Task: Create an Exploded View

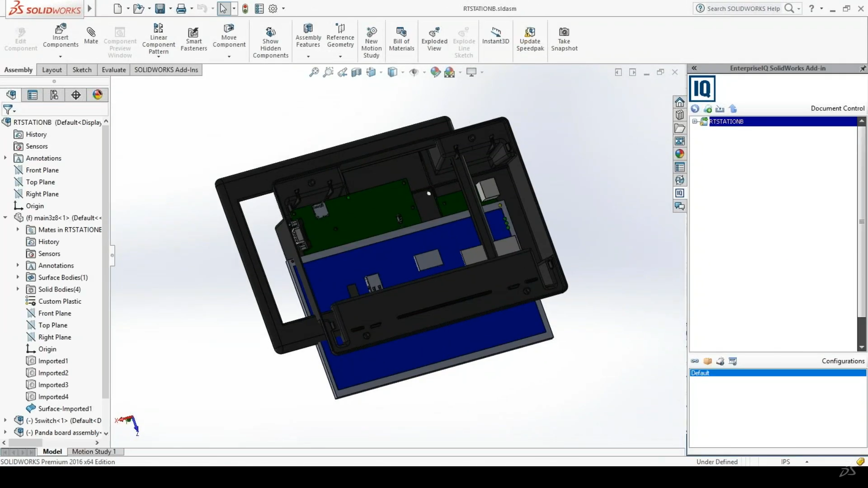Action: pos(434,39)
